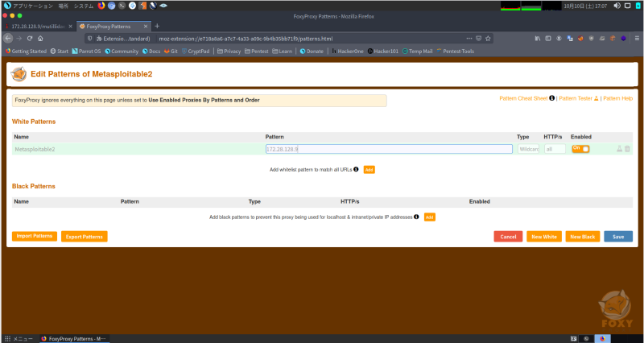
Task: Open the HTTP/s dropdown showing all
Action: [555, 149]
